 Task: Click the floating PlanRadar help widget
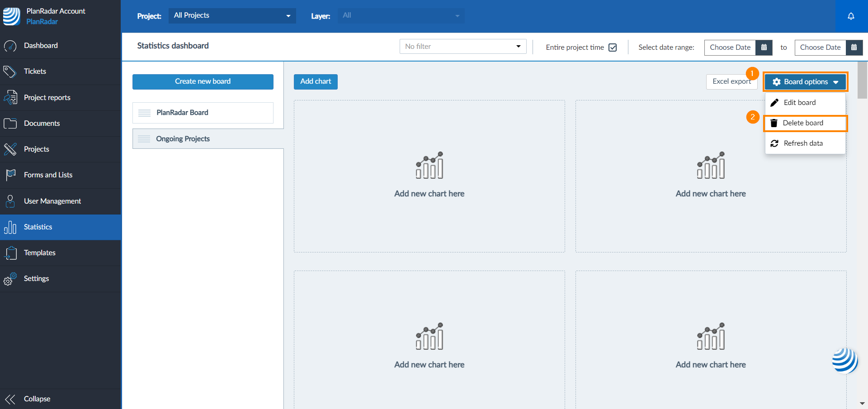tap(844, 361)
